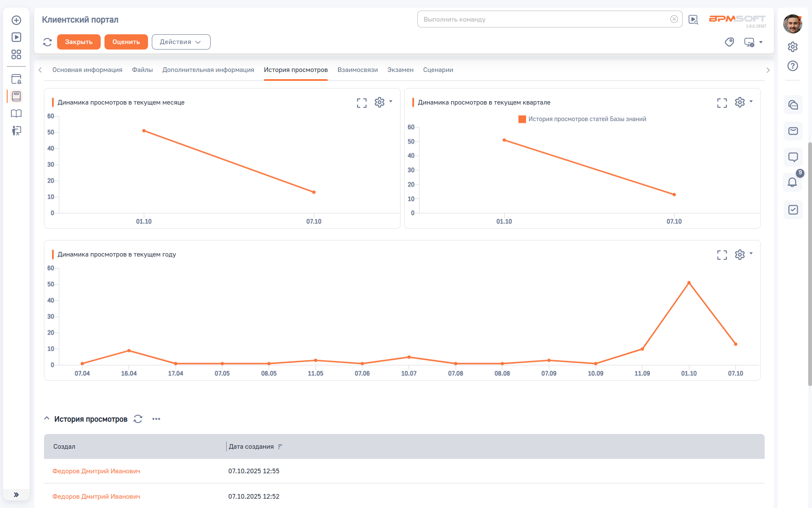Image resolution: width=812 pixels, height=508 pixels.
Task: Open the email panel icon
Action: 793,131
